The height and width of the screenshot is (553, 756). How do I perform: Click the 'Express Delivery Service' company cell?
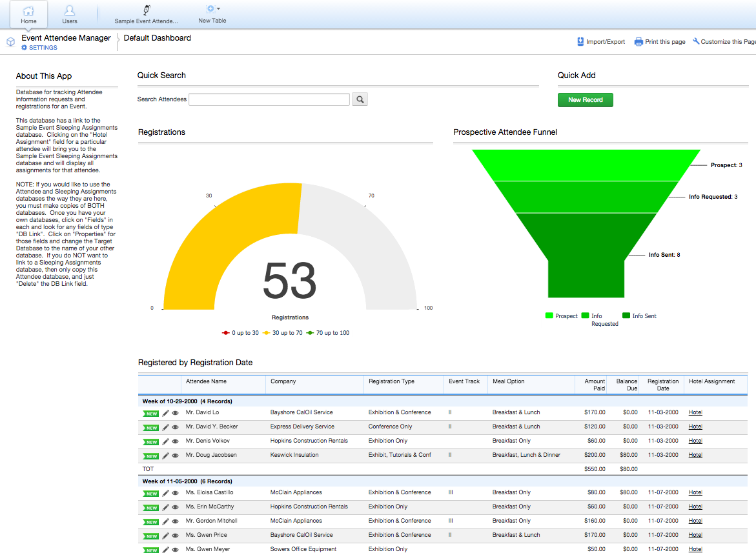pyautogui.click(x=302, y=427)
